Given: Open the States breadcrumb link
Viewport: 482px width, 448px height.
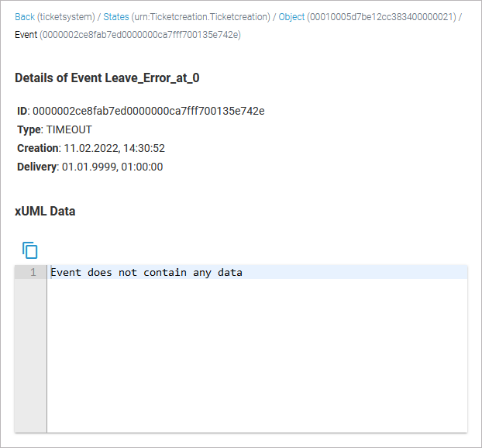Looking at the screenshot, I should click(x=116, y=16).
